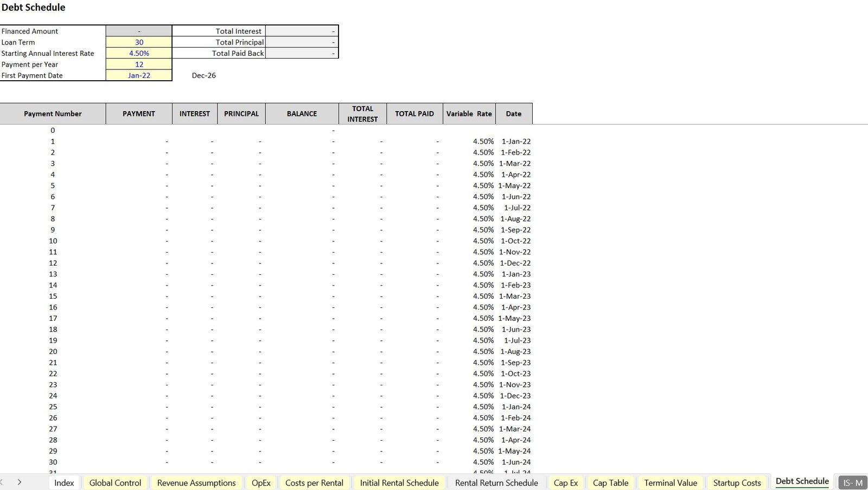Switch to the Global Control tab

115,483
